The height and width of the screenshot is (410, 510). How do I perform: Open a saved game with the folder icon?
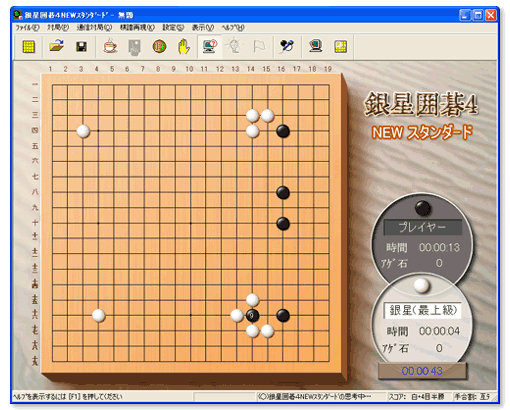click(56, 46)
